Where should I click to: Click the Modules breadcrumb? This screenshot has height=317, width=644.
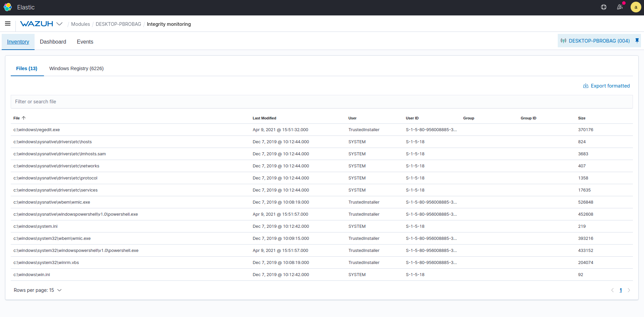(81, 24)
